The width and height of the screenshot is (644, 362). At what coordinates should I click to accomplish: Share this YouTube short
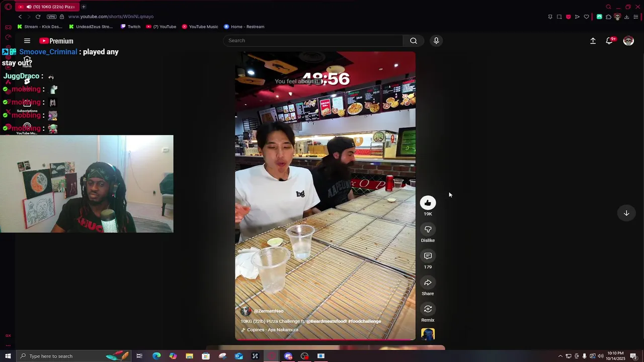click(x=428, y=283)
